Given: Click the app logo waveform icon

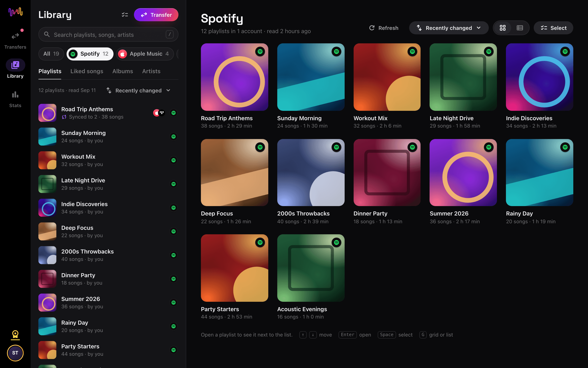Looking at the screenshot, I should pos(15,12).
